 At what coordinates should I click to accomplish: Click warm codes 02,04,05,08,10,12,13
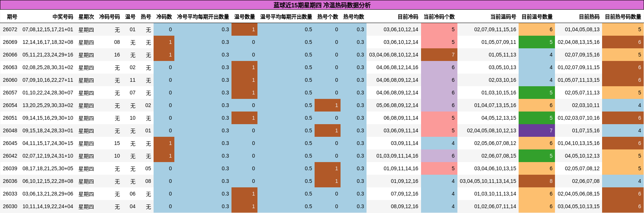pyautogui.click(x=492, y=130)
